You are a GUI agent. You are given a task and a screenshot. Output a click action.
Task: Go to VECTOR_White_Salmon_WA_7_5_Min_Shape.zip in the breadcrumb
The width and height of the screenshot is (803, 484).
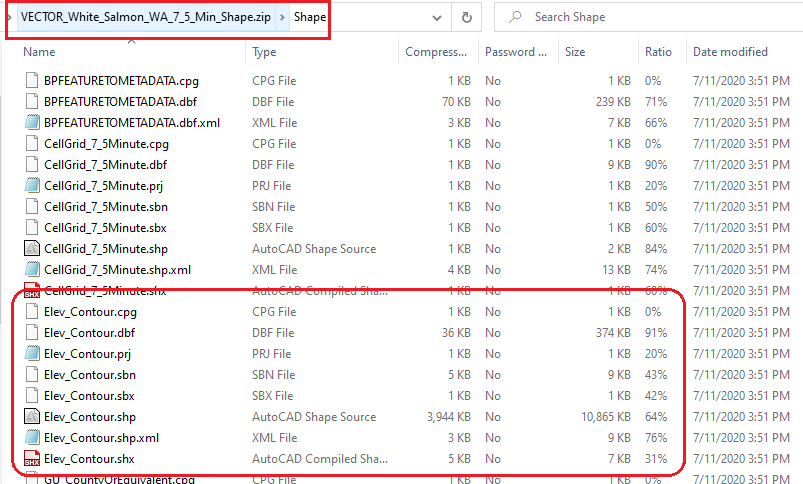(145, 17)
